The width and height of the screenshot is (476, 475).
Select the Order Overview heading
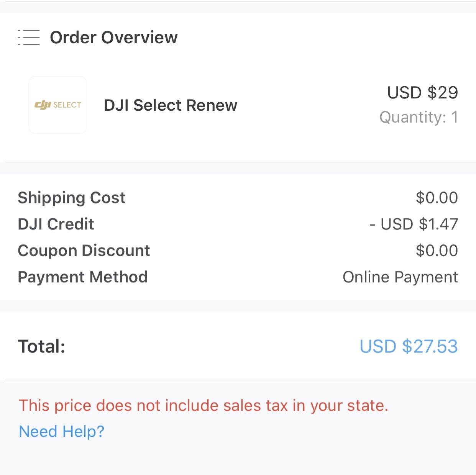coord(114,38)
